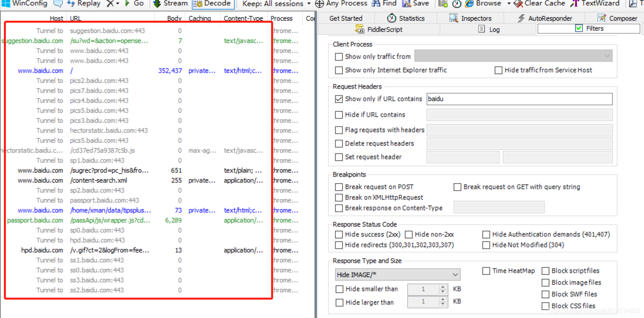Viewport: 644px width, 318px height.
Task: Click the timer clock icon
Action: coord(457,4)
